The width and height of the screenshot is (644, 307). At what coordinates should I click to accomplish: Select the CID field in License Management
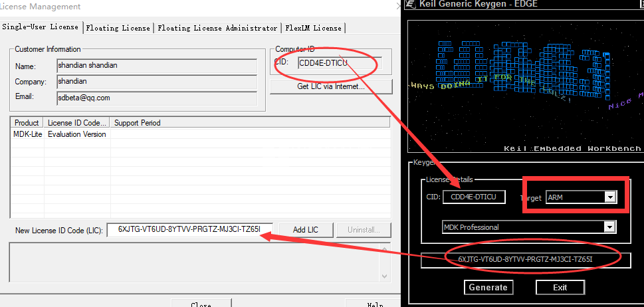[340, 63]
